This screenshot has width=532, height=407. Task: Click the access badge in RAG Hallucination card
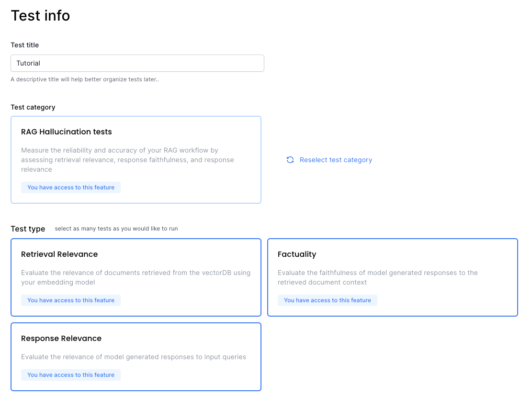click(x=71, y=187)
